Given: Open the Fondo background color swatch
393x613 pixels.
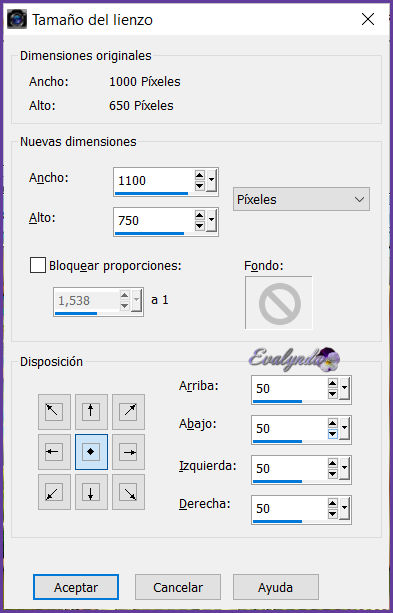Looking at the screenshot, I should pyautogui.click(x=279, y=303).
